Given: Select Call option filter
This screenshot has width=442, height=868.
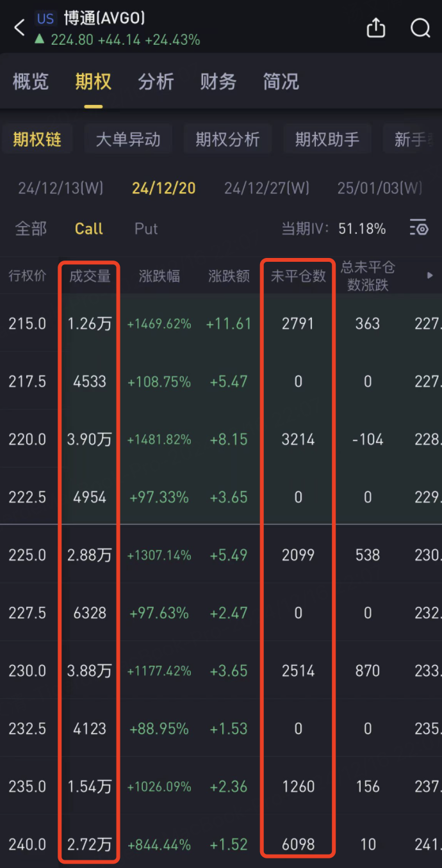Looking at the screenshot, I should (89, 229).
